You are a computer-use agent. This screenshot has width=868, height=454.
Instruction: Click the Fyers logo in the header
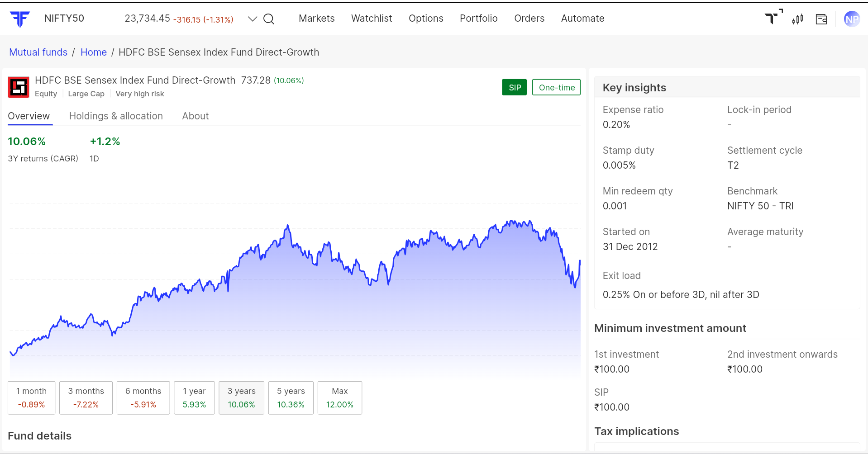point(20,19)
